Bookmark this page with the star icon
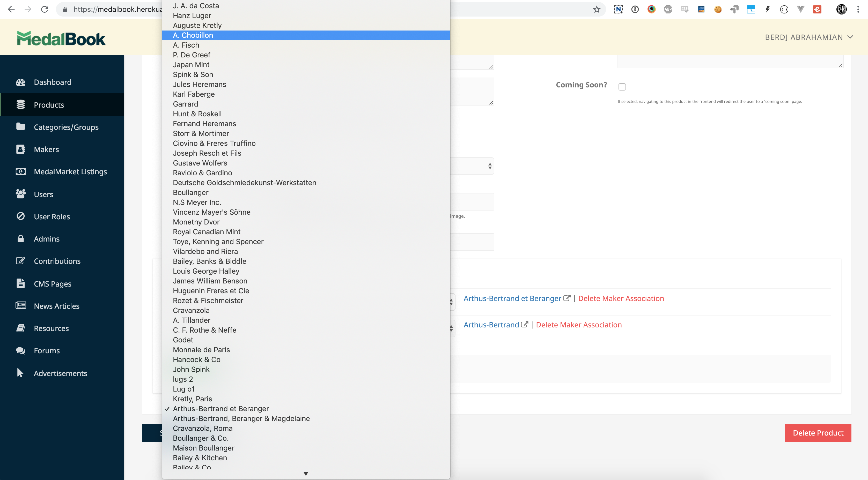The image size is (868, 480). tap(597, 9)
